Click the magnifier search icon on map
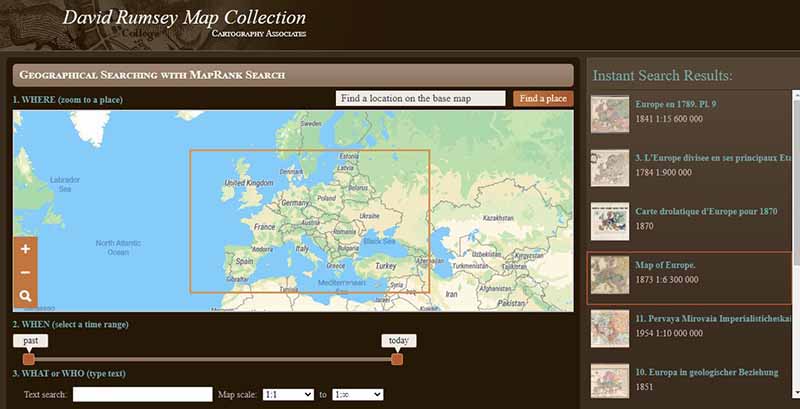The width and height of the screenshot is (800, 409). (x=25, y=296)
